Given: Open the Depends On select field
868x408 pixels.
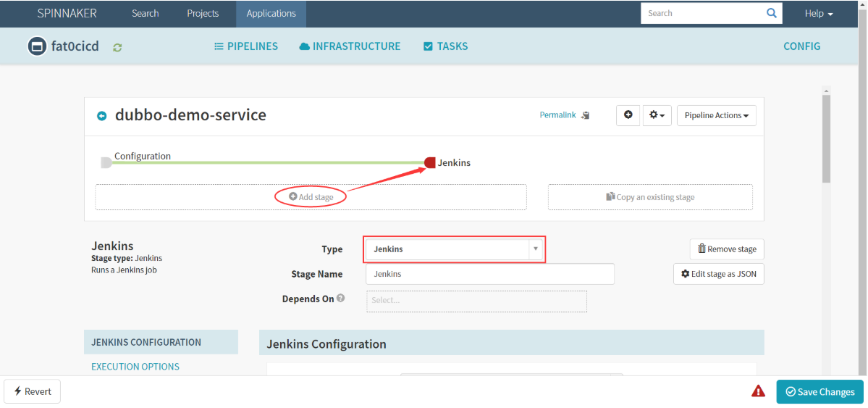Looking at the screenshot, I should click(x=476, y=301).
